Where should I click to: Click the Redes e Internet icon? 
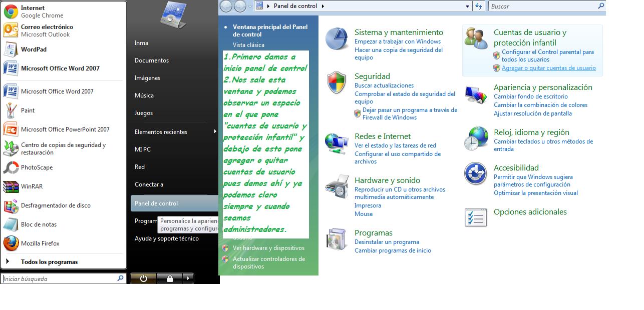[337, 143]
